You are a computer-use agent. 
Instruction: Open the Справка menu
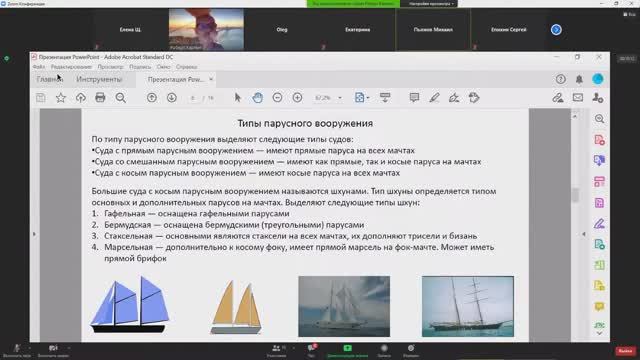pos(187,67)
